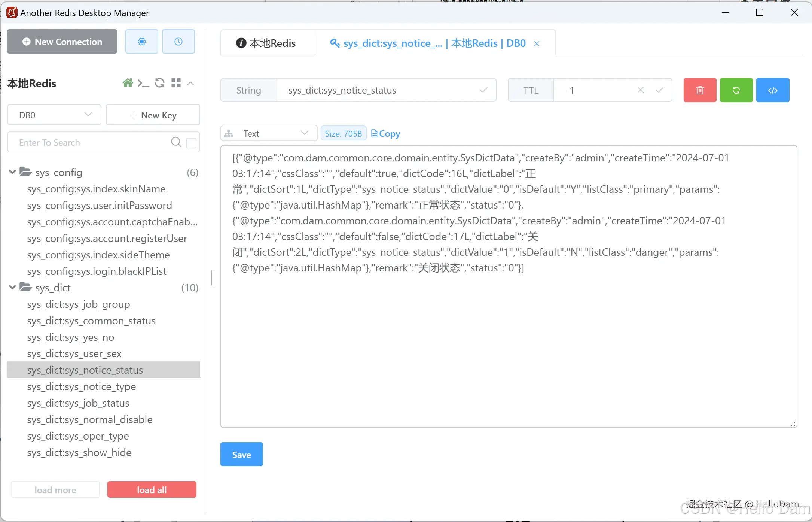Collapse the sys_config folder
The height and width of the screenshot is (522, 812).
(12, 172)
